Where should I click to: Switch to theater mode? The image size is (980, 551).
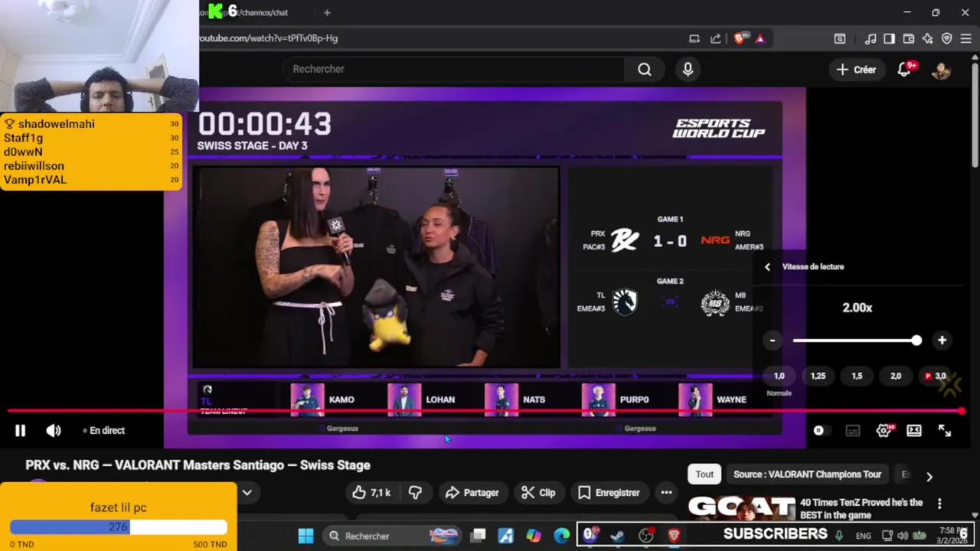[914, 431]
